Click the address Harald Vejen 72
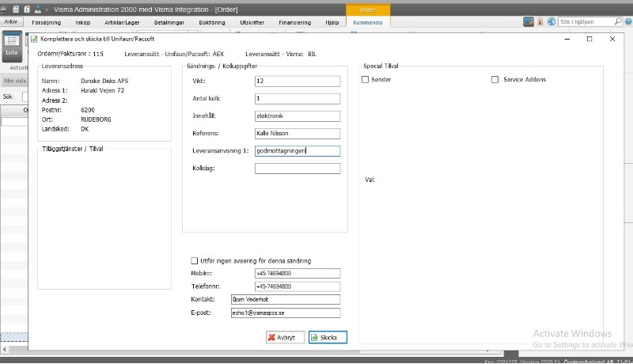Viewport: 633px width, 364px height. click(x=103, y=90)
